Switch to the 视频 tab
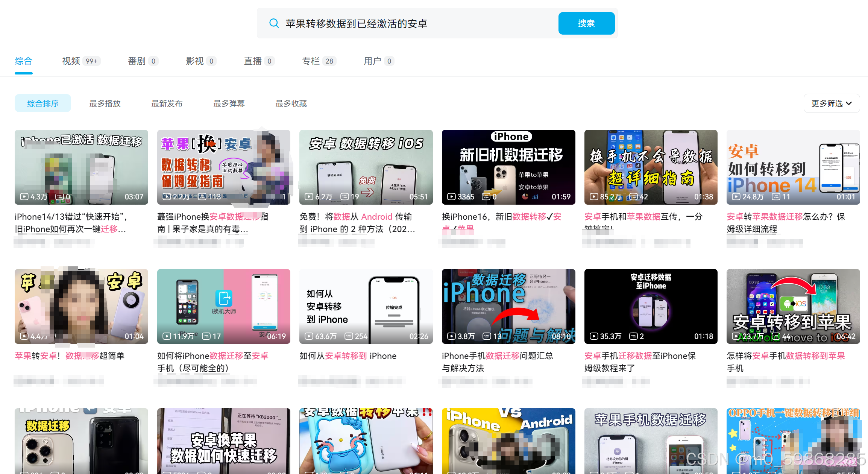 pos(71,61)
